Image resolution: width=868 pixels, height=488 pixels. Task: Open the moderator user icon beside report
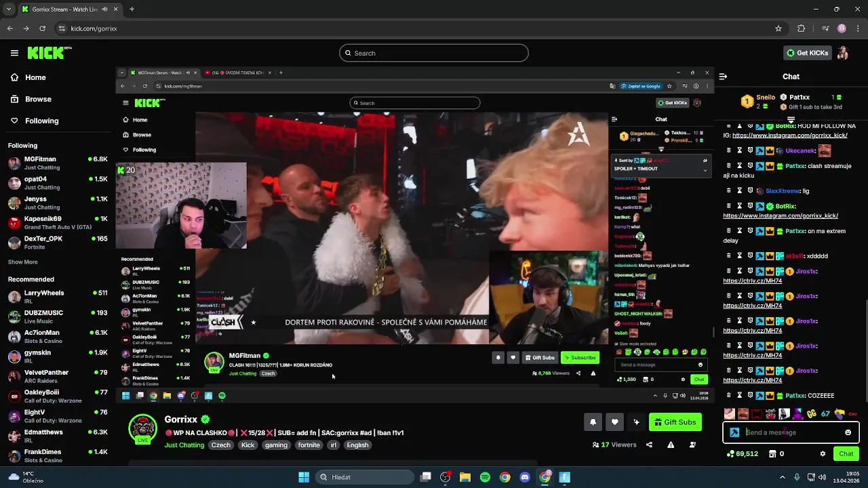click(x=692, y=445)
